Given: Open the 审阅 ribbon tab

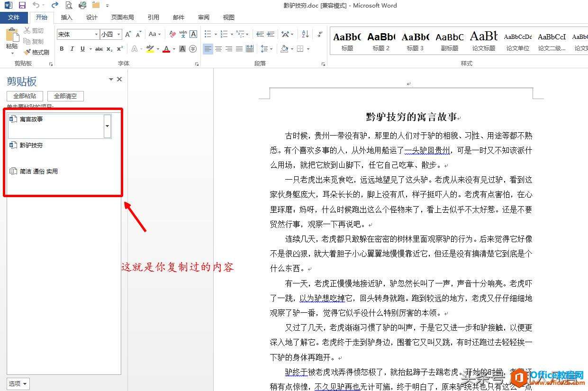Looking at the screenshot, I should (204, 18).
